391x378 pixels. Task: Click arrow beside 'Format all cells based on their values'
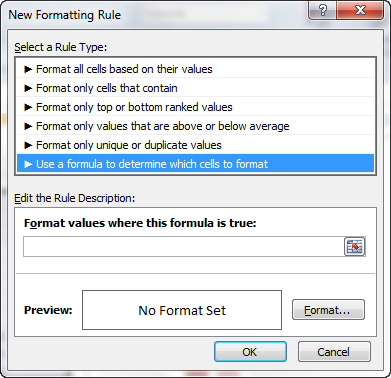28,69
